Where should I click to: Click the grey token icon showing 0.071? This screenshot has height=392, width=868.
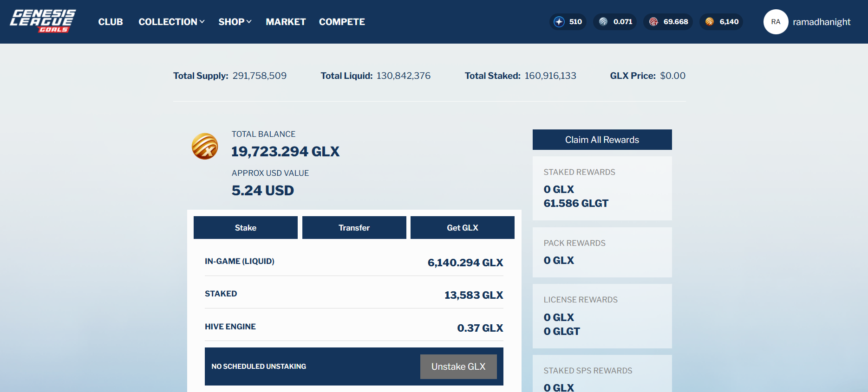[x=603, y=22]
